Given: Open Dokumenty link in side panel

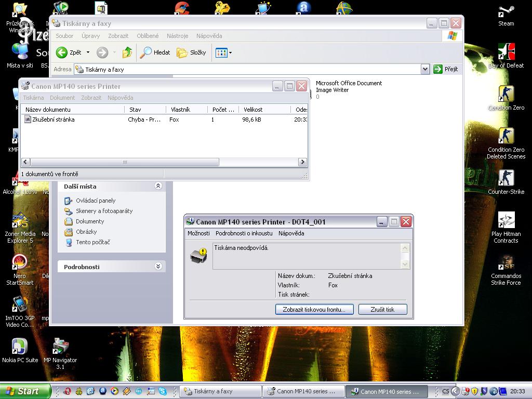Looking at the screenshot, I should 90,221.
